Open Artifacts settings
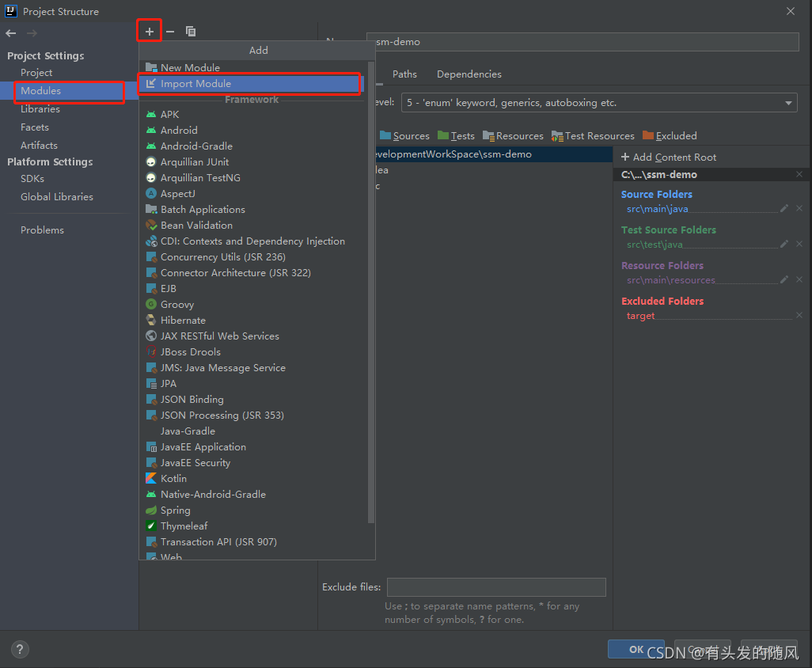 [x=39, y=146]
